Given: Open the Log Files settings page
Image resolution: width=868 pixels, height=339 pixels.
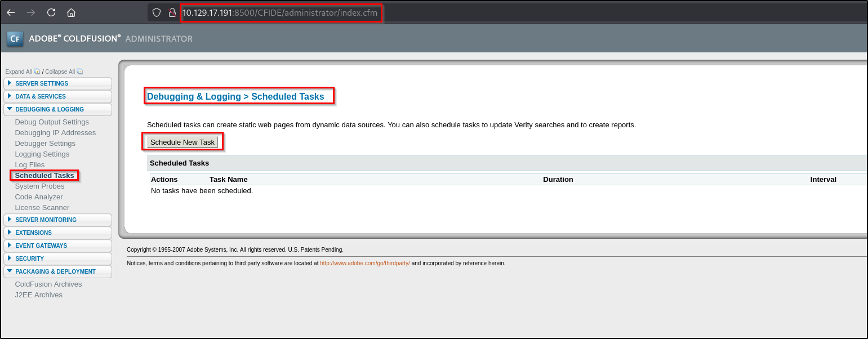Looking at the screenshot, I should click(29, 164).
